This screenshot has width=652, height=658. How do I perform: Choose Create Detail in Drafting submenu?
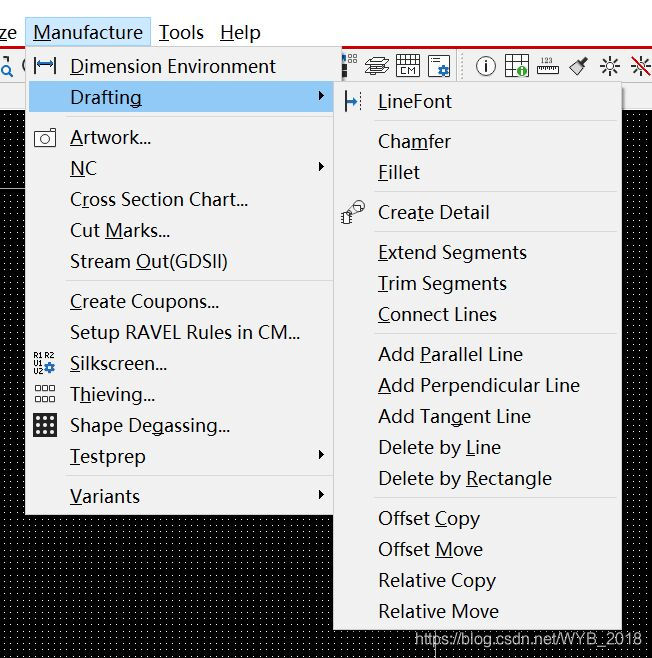point(433,212)
